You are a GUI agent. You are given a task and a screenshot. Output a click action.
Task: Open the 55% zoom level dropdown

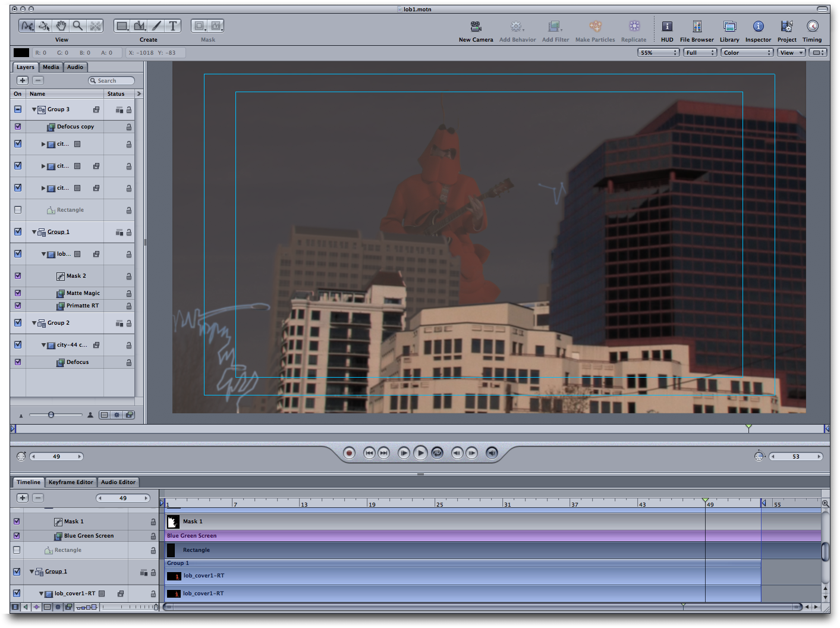coord(658,53)
